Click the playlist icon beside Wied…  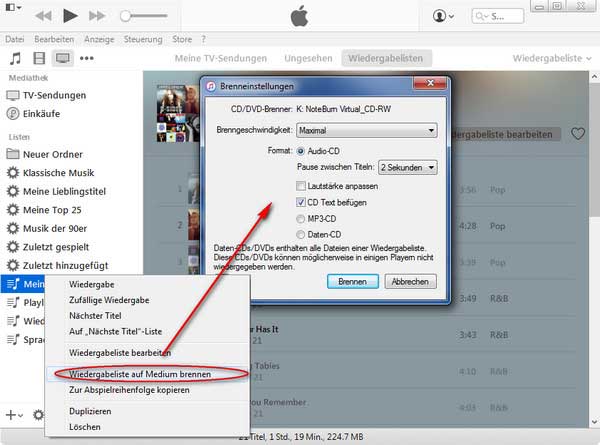(13, 321)
